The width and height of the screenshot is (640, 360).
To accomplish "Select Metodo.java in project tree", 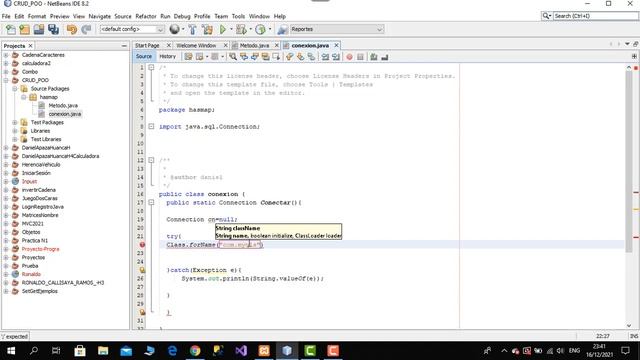I will 63,105.
